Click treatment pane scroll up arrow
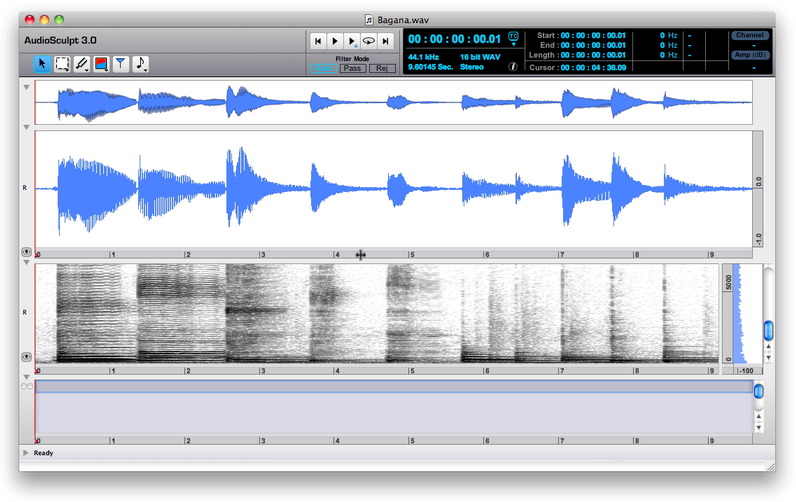Screen dimensions: 796x502 pyautogui.click(x=758, y=417)
